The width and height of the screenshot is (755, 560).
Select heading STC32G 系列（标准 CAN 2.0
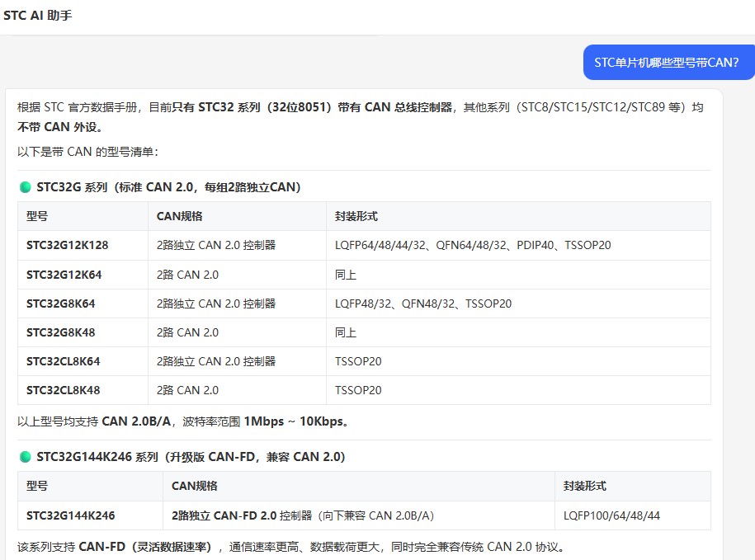click(x=168, y=186)
